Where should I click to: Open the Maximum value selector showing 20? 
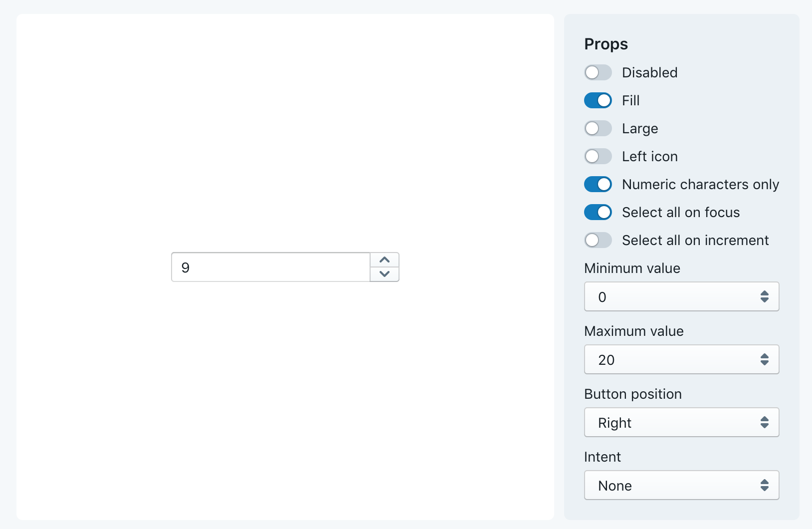click(x=681, y=359)
